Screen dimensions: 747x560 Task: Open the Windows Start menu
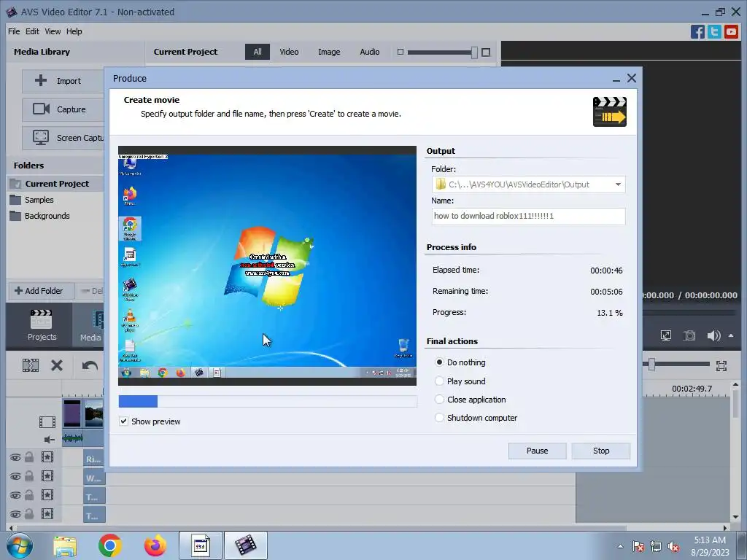click(20, 546)
